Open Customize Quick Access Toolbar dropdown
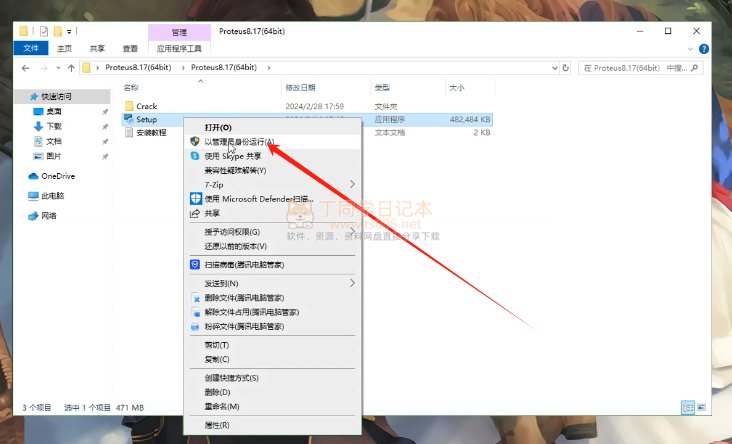732x444 pixels. (69, 32)
